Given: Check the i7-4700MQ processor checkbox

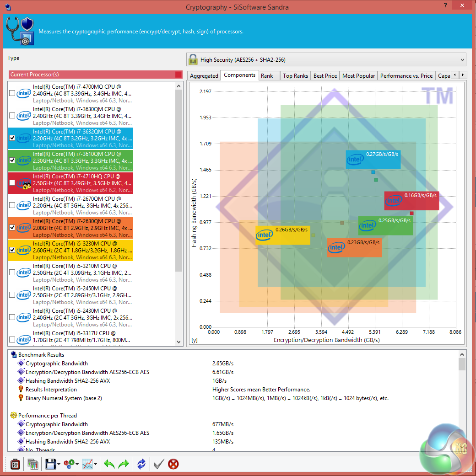Looking at the screenshot, I should point(12,93).
